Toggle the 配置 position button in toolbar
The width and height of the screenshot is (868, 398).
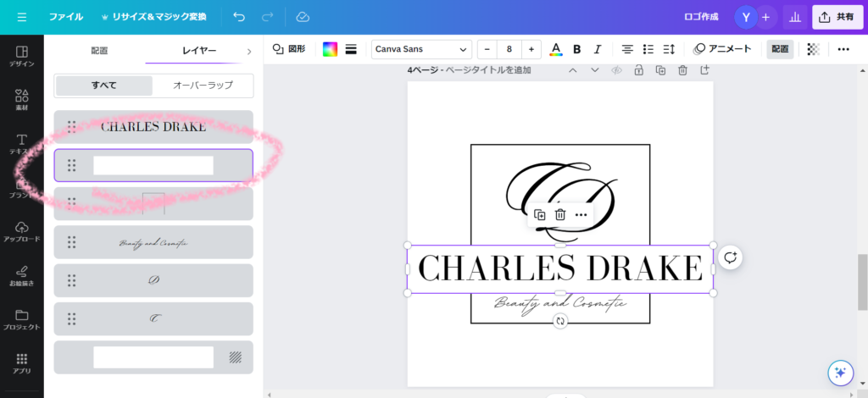coord(780,49)
